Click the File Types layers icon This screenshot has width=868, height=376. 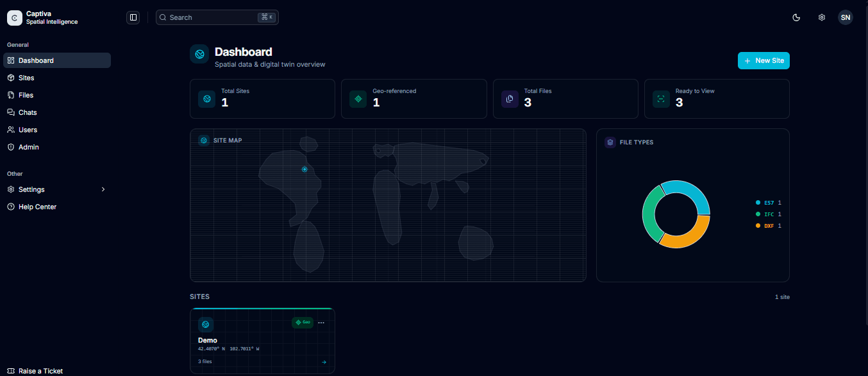(610, 142)
